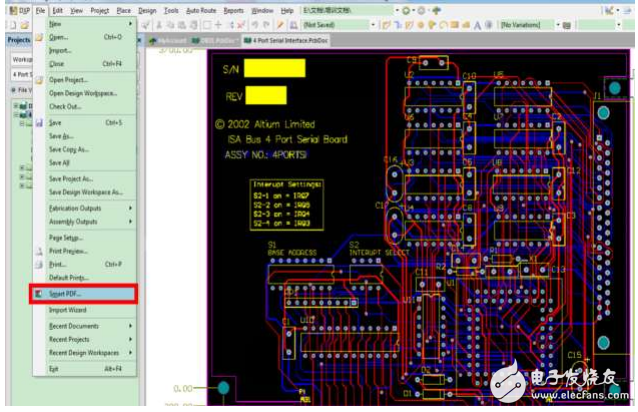Viewport: 638px width, 412px height.
Task: Click the Open Project folder icon in menu
Action: coord(39,79)
